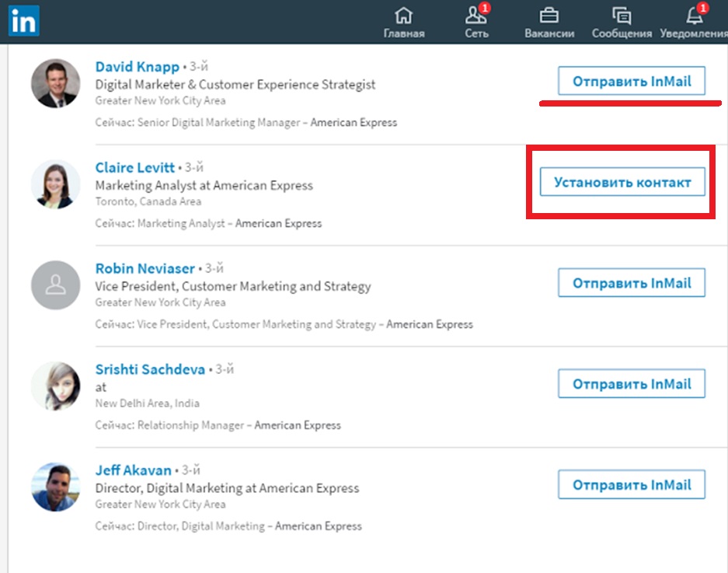Send InMail to Robin Neviaser
Image resolution: width=728 pixels, height=573 pixels.
632,282
